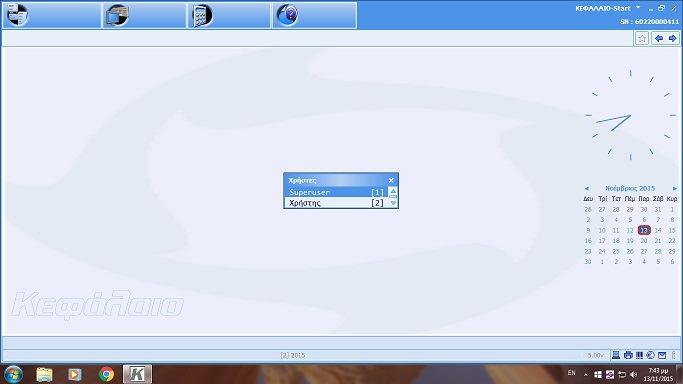
Task: Select day 9 in the calendar
Action: [x=588, y=230]
